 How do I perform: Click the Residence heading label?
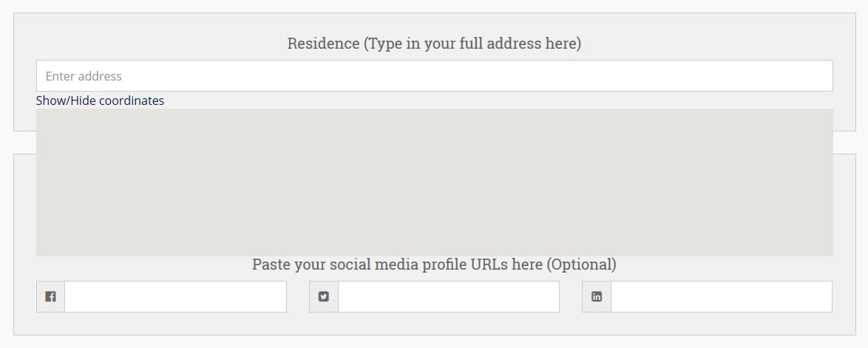(435, 43)
